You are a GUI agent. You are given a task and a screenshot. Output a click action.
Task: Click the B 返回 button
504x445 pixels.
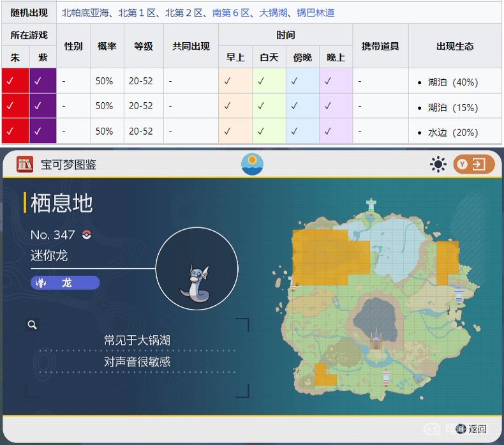471,428
